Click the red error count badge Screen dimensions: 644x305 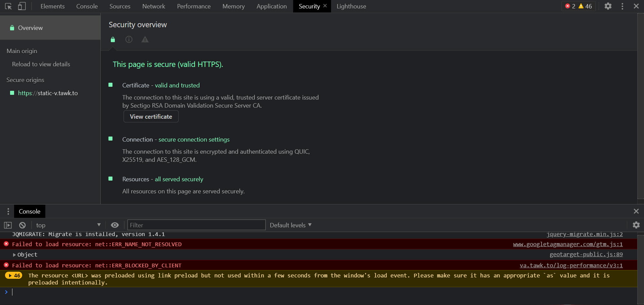click(570, 6)
